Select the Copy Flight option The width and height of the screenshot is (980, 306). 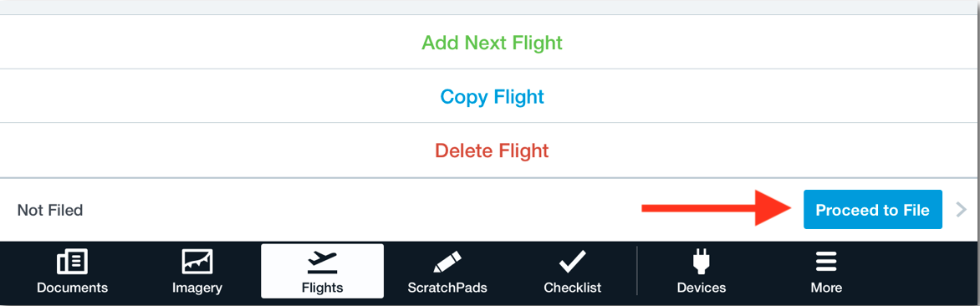(x=492, y=97)
